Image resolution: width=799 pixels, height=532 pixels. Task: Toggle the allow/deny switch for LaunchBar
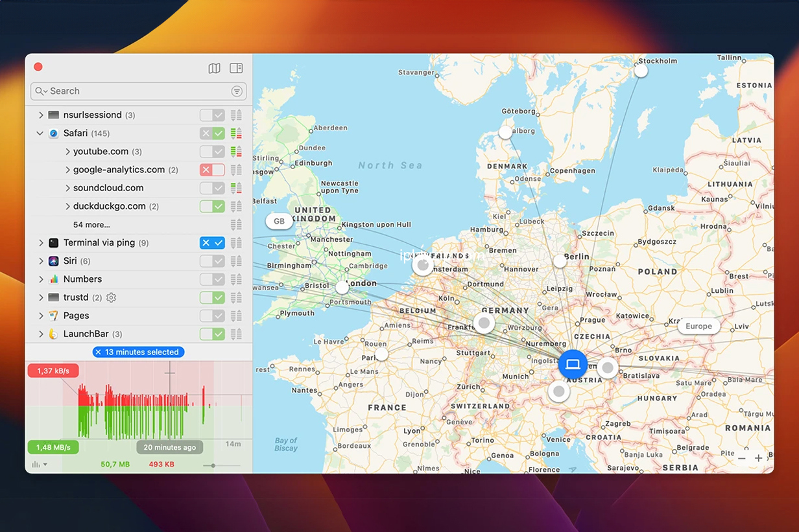212,334
